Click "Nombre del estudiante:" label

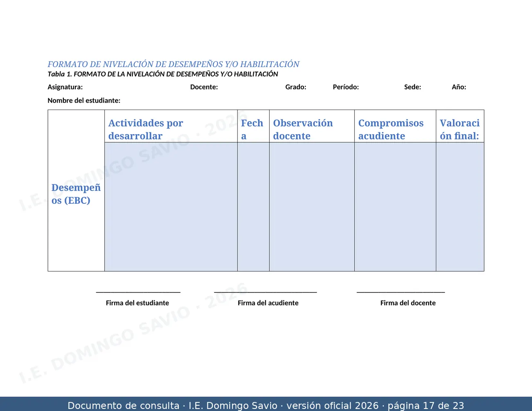[84, 100]
